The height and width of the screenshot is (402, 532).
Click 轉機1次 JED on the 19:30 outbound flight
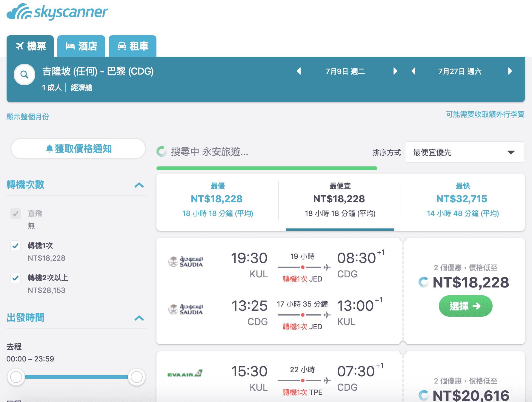coord(302,279)
